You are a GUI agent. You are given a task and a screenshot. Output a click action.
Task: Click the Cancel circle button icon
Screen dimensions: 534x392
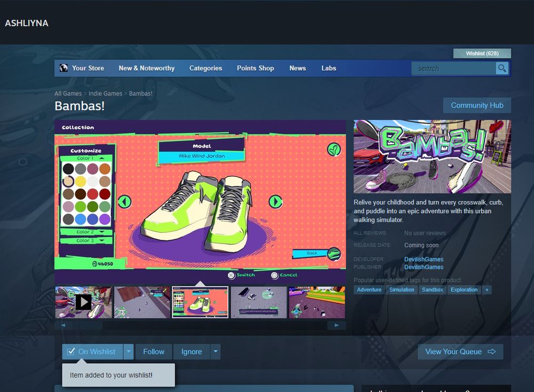pos(274,275)
